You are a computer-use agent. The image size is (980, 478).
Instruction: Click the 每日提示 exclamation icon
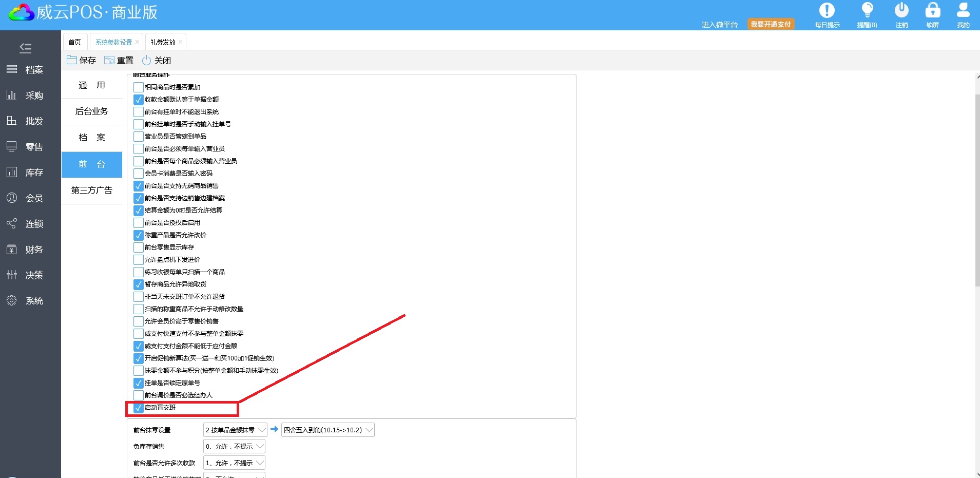point(827,11)
